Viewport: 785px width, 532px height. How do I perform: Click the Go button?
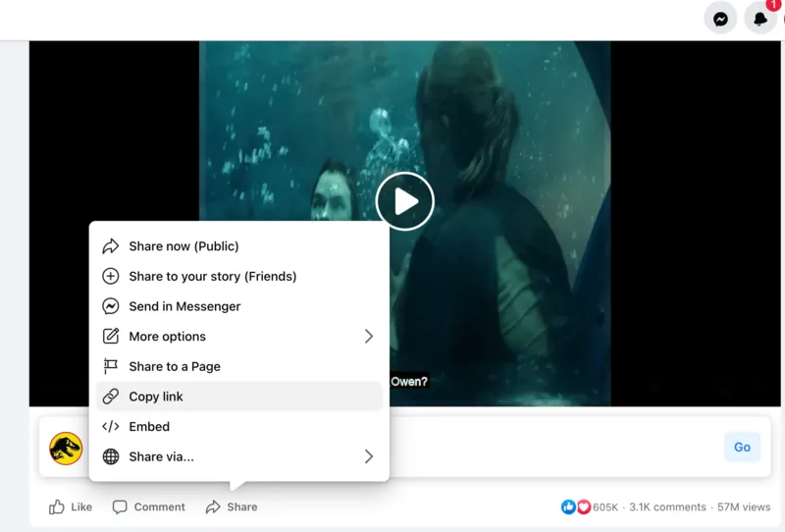point(742,448)
